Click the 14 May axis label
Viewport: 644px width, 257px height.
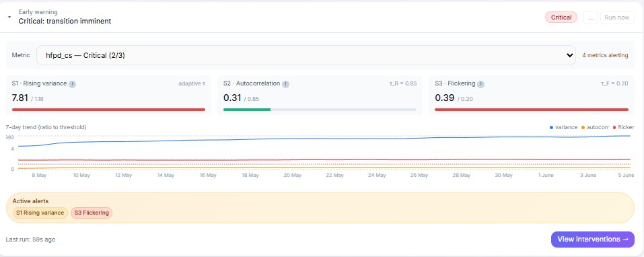pyautogui.click(x=166, y=176)
